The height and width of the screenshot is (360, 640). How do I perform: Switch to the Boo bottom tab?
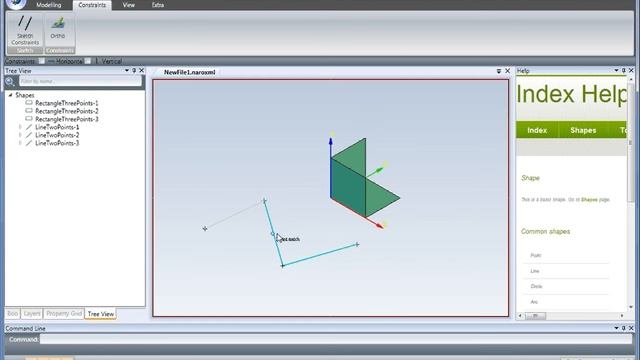coord(13,313)
